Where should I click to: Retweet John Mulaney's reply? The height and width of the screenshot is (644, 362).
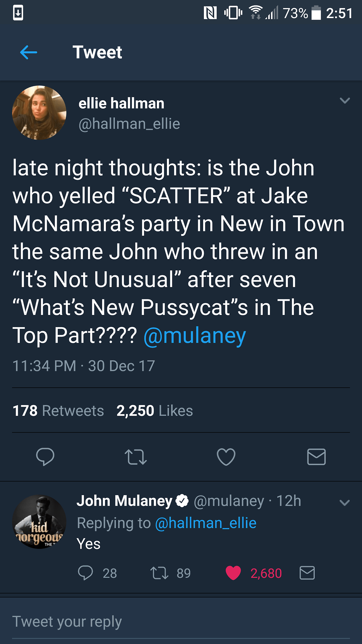[159, 573]
